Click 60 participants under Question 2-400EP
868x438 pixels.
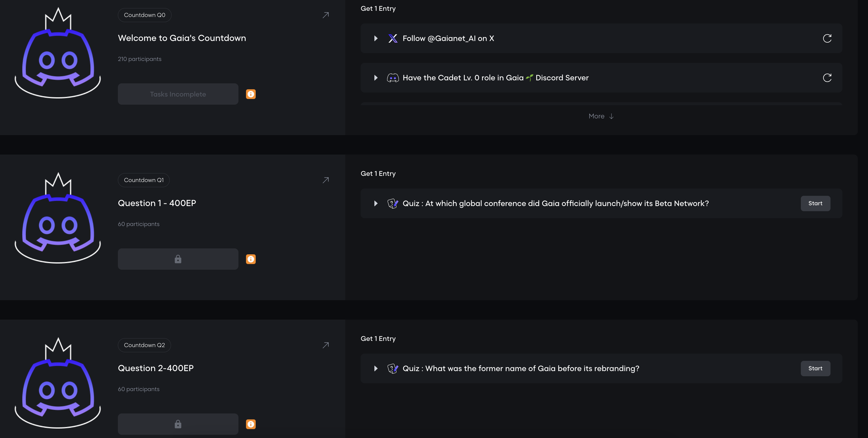coord(138,389)
